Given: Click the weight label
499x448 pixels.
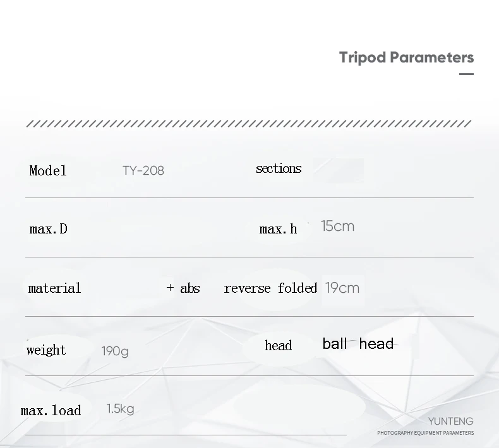Looking at the screenshot, I should (46, 350).
